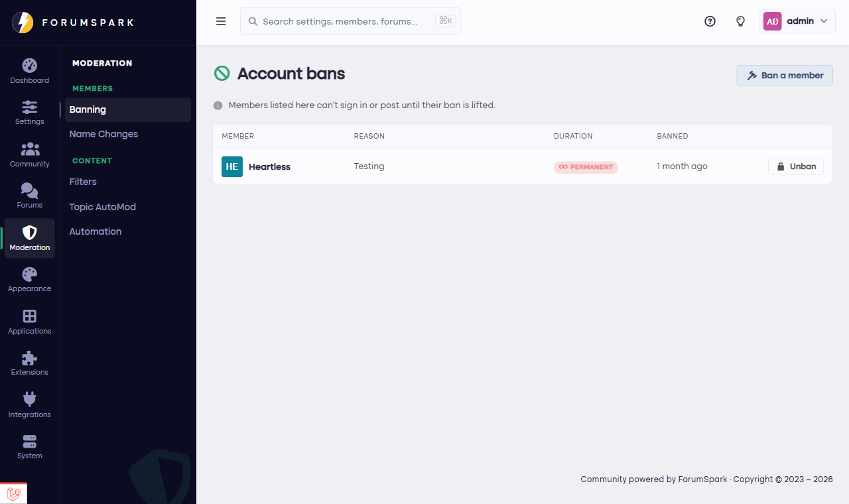Click the '1 month ago' banned cell
The height and width of the screenshot is (504, 849).
[682, 166]
